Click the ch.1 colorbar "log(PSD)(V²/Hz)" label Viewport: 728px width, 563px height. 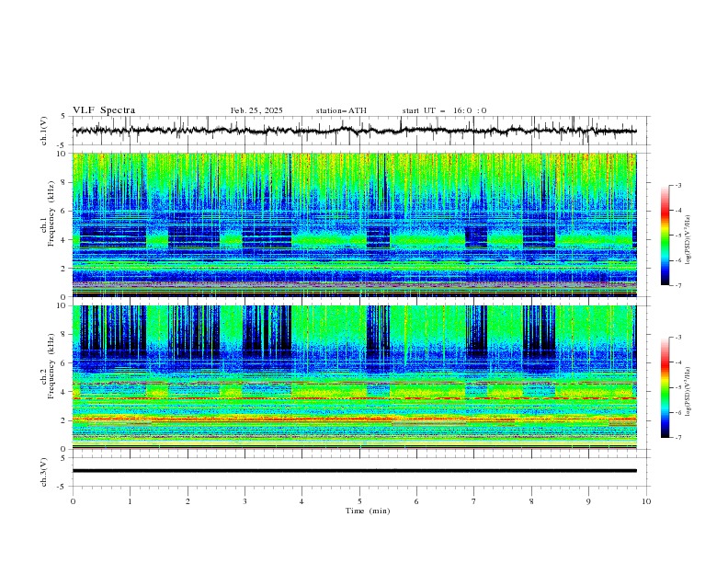click(688, 240)
